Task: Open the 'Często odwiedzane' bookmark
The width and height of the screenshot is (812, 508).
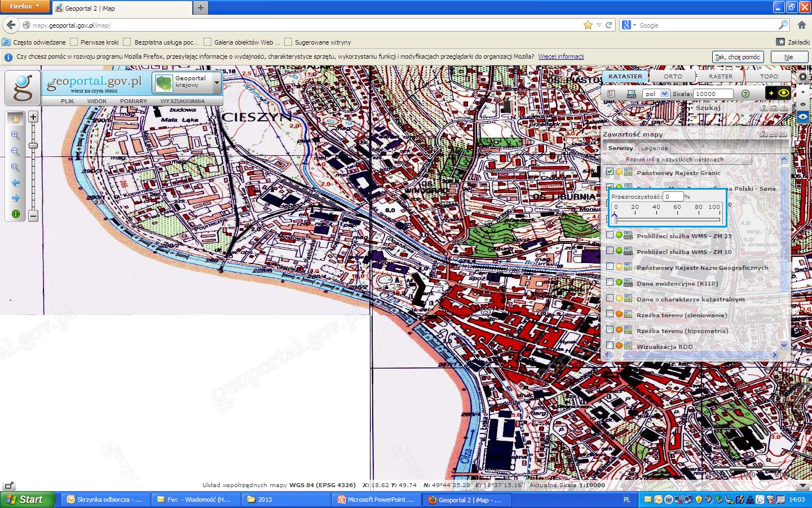Action: click(34, 42)
